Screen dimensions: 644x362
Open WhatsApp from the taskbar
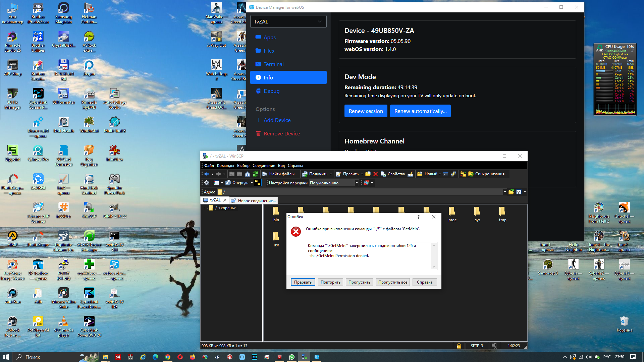[291, 357]
